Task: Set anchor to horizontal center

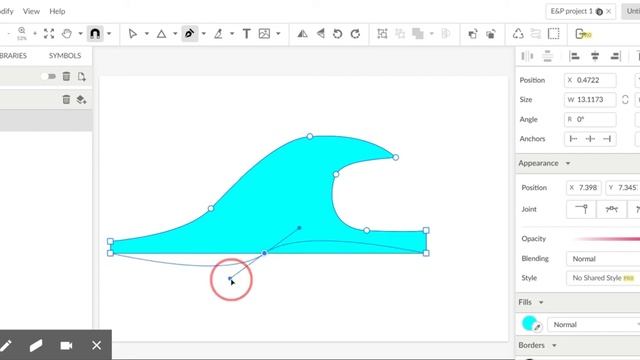Action: tap(590, 139)
